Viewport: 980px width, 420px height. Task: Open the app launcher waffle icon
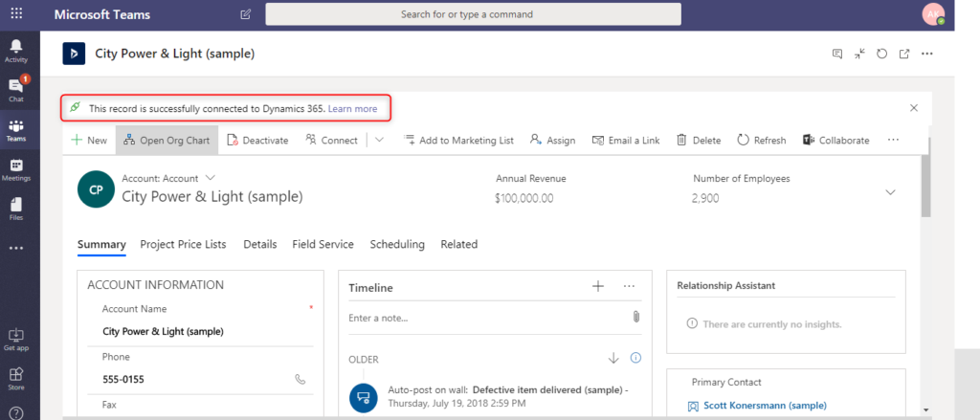[17, 13]
